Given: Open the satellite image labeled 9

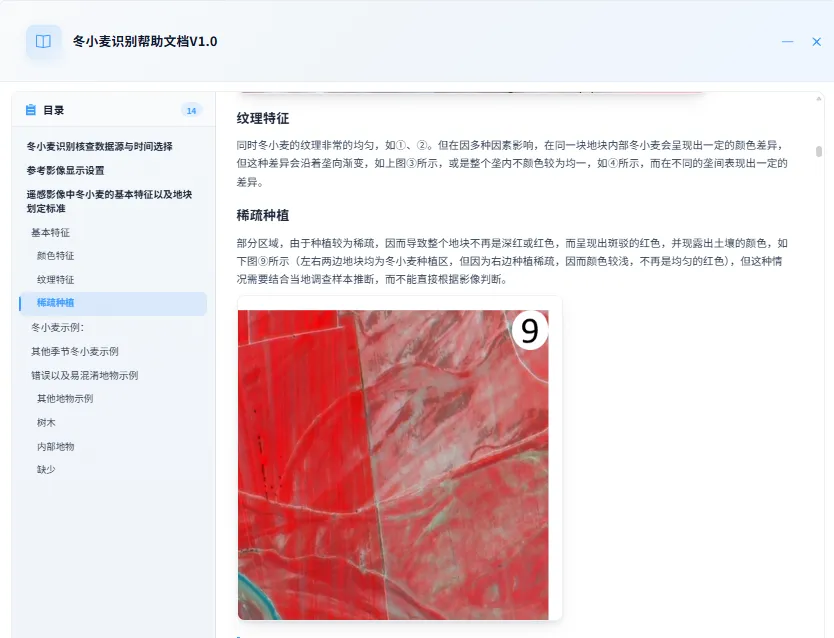Looking at the screenshot, I should [x=393, y=465].
